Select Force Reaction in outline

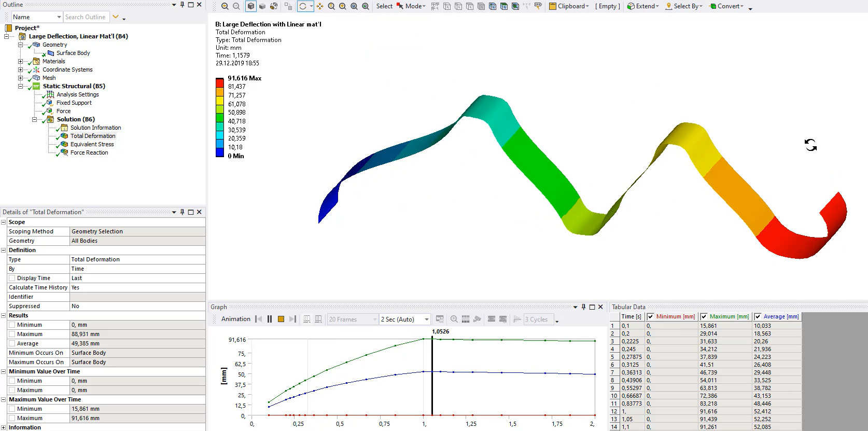click(89, 152)
